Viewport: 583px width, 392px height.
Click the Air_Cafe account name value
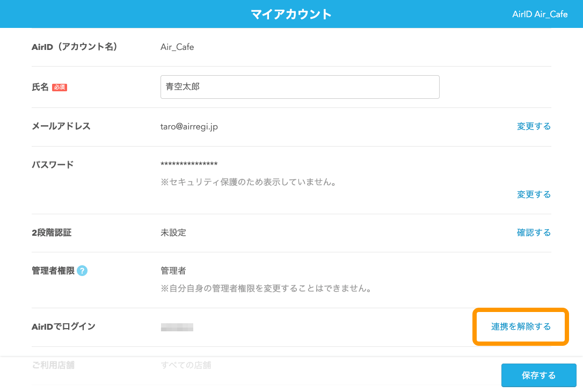pyautogui.click(x=177, y=47)
